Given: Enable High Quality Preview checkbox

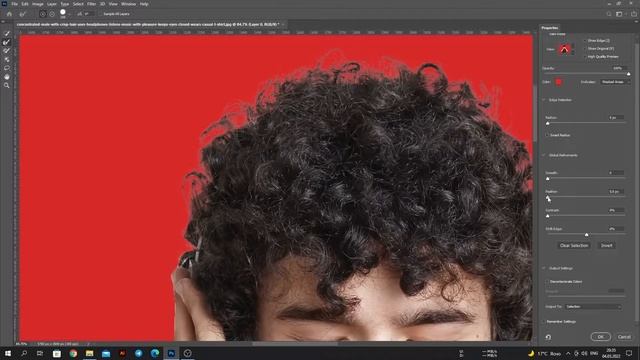Looking at the screenshot, I should 585,57.
